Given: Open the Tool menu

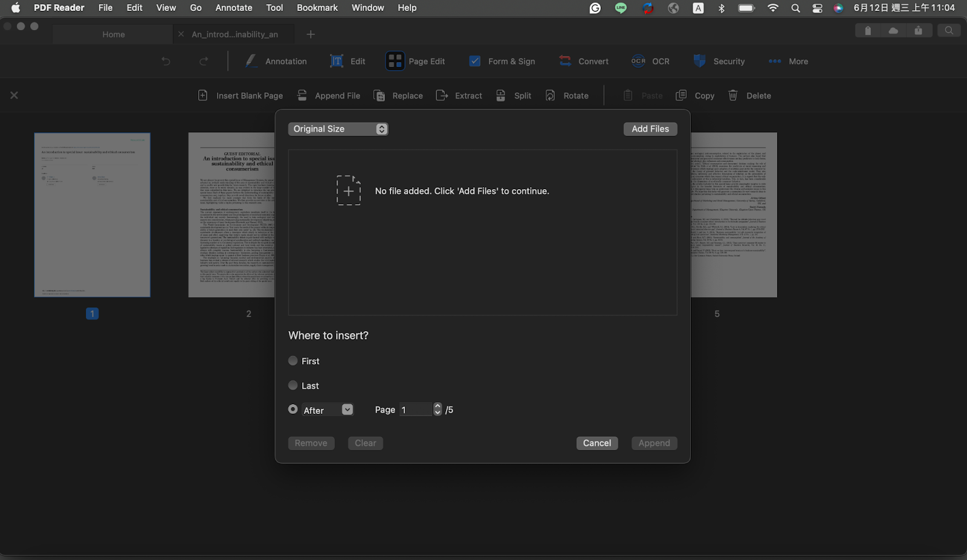Looking at the screenshot, I should click(x=274, y=8).
